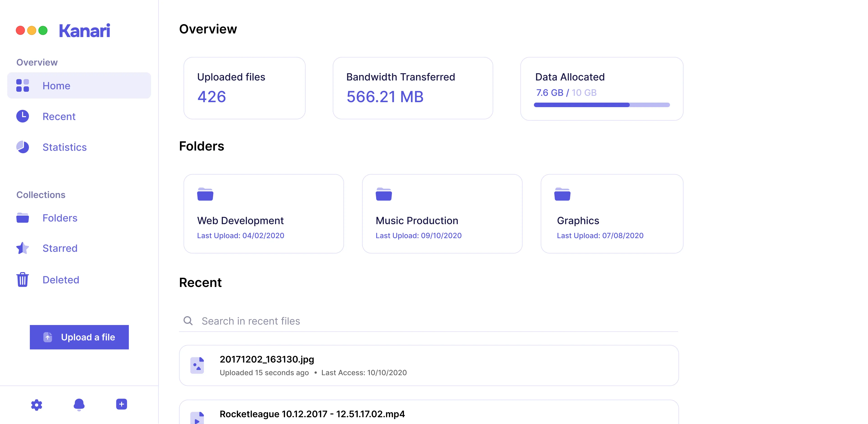
Task: Open the Music Production folder card
Action: coord(442,214)
